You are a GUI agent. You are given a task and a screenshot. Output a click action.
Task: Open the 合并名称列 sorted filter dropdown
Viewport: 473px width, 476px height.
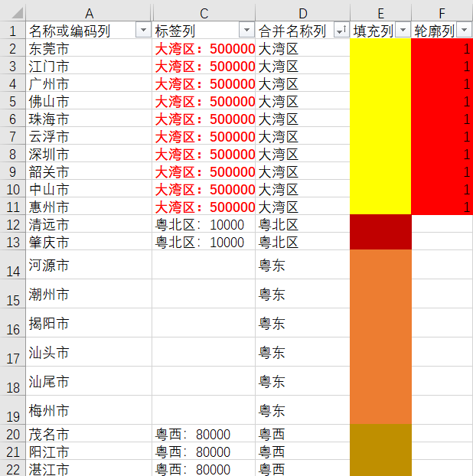(x=341, y=31)
